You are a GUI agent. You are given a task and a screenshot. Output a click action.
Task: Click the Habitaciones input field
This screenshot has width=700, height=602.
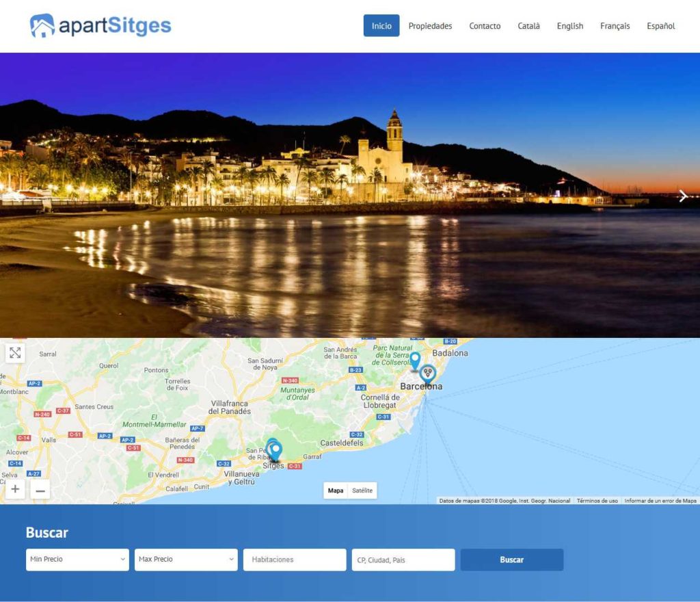click(295, 560)
